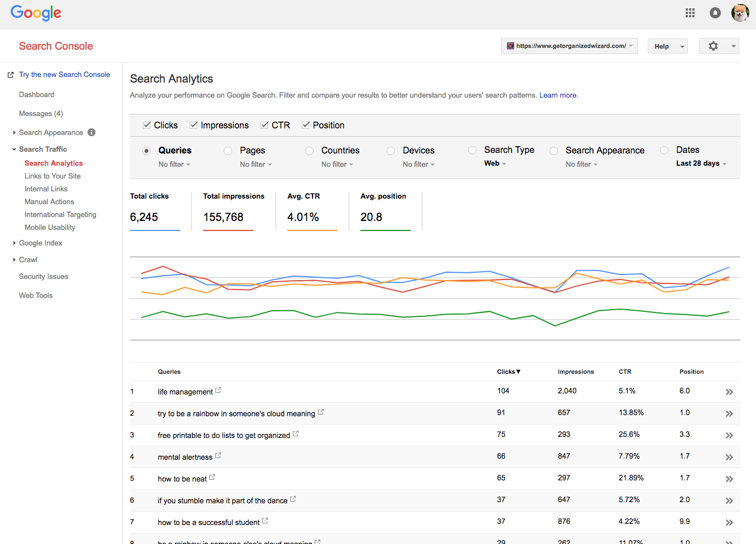Open Links to Your Site in sidebar

pos(52,176)
